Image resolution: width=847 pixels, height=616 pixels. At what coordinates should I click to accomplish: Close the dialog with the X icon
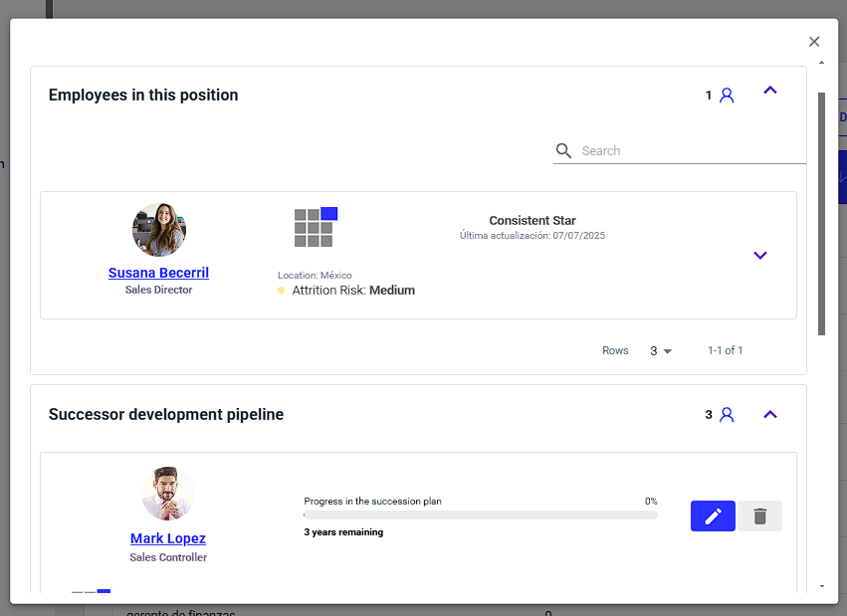814,42
